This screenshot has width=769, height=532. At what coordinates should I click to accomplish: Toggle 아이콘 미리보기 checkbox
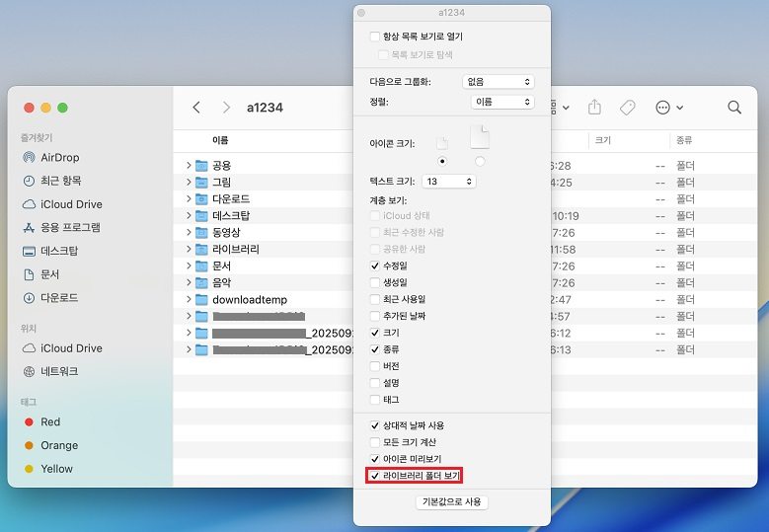pyautogui.click(x=375, y=459)
